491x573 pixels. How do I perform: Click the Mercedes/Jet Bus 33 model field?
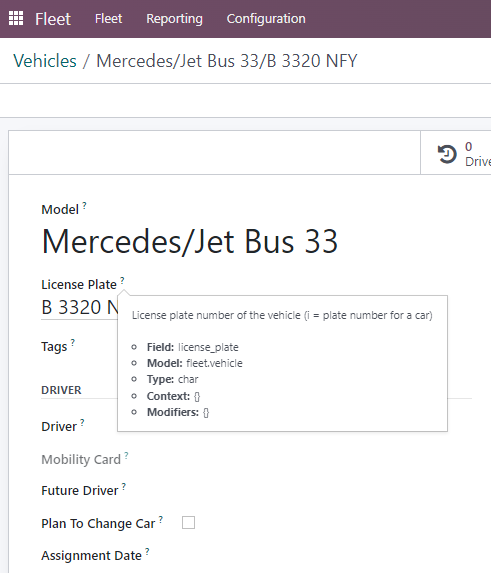190,241
